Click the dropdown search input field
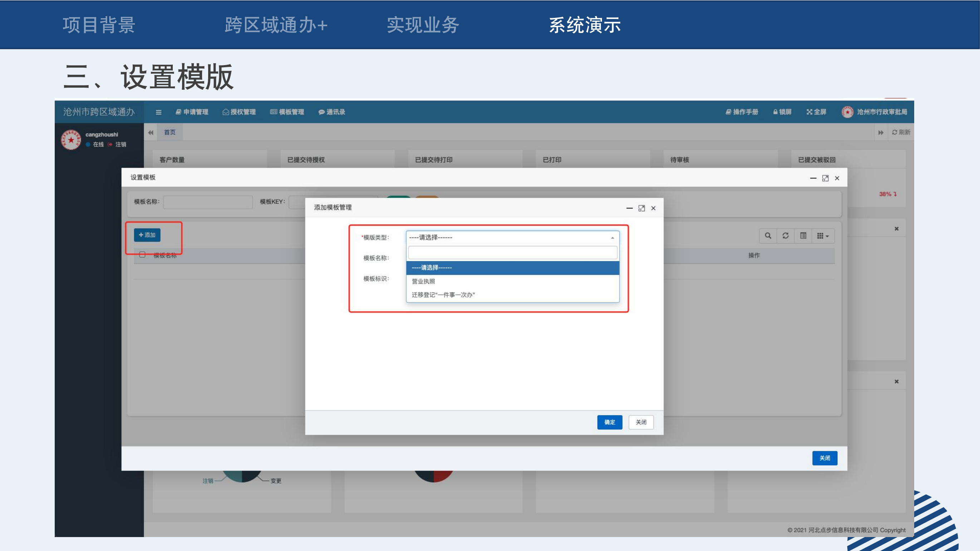Screen dimensions: 980x551 (x=512, y=252)
